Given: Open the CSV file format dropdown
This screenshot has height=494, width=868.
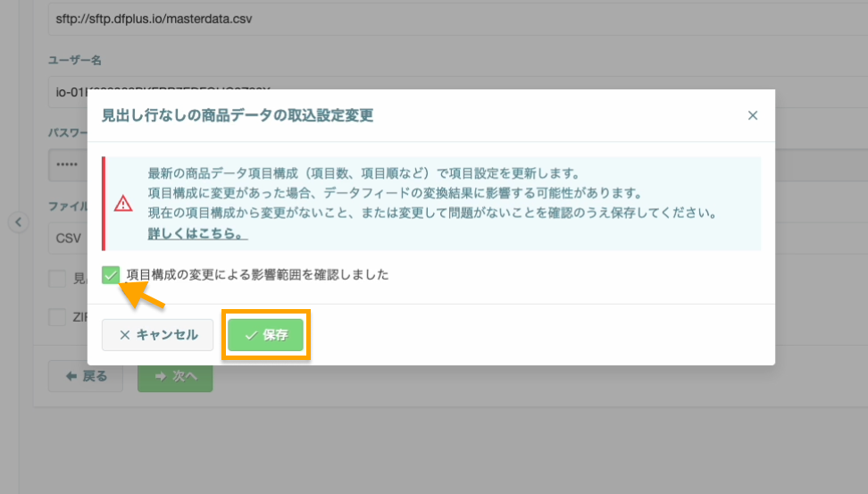Looking at the screenshot, I should point(68,239).
